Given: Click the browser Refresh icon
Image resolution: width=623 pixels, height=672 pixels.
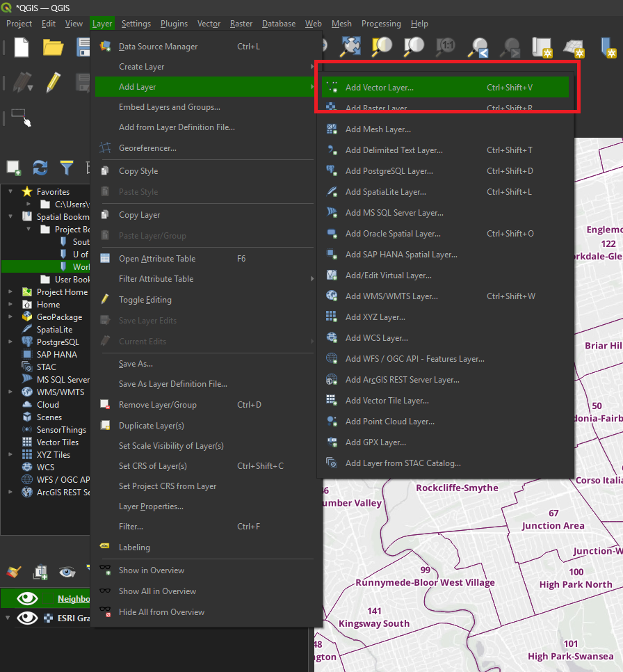Looking at the screenshot, I should click(x=40, y=168).
